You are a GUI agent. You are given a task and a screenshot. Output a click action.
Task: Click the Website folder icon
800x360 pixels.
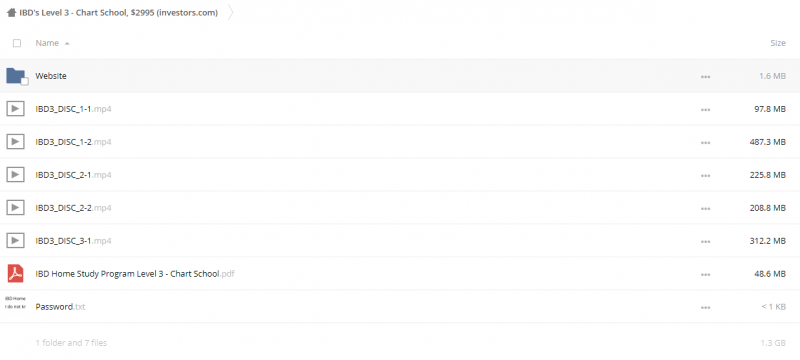pyautogui.click(x=16, y=76)
